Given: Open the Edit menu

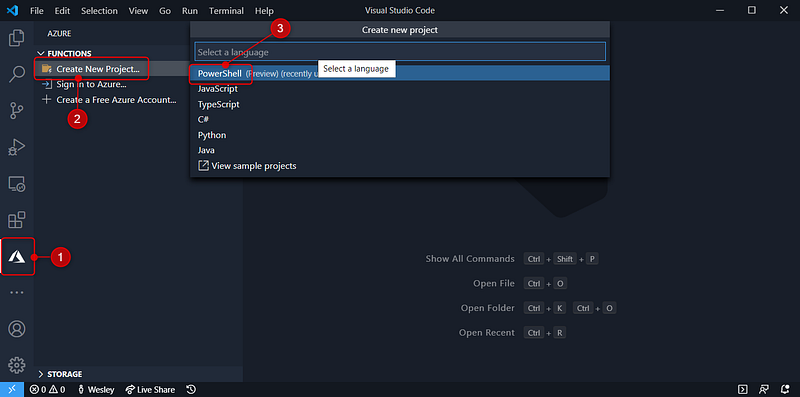Looking at the screenshot, I should pos(62,11).
